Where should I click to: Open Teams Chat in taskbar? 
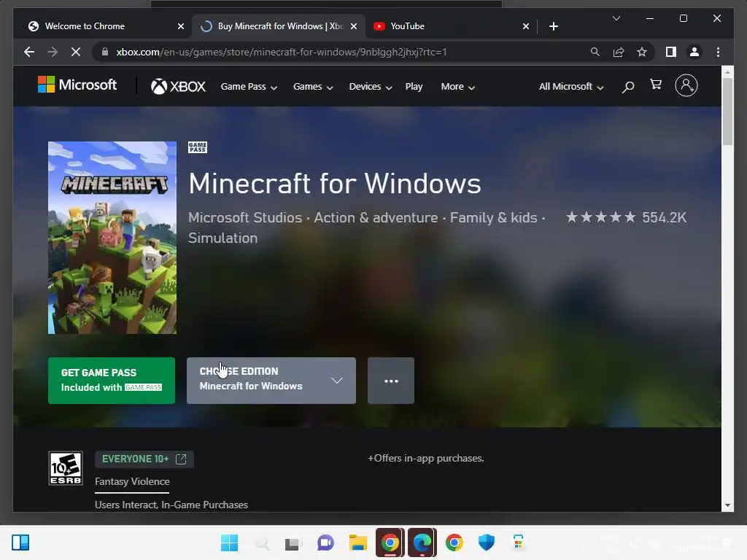(x=325, y=542)
